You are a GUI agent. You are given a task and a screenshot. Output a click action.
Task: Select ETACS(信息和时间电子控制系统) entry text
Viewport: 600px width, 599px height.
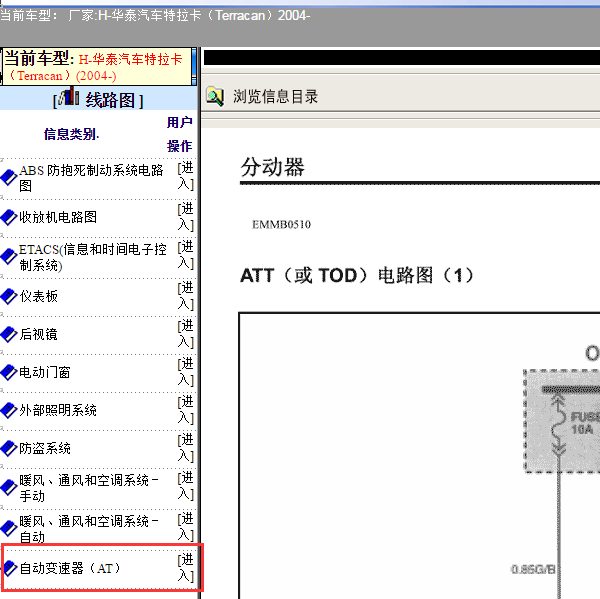click(x=93, y=257)
